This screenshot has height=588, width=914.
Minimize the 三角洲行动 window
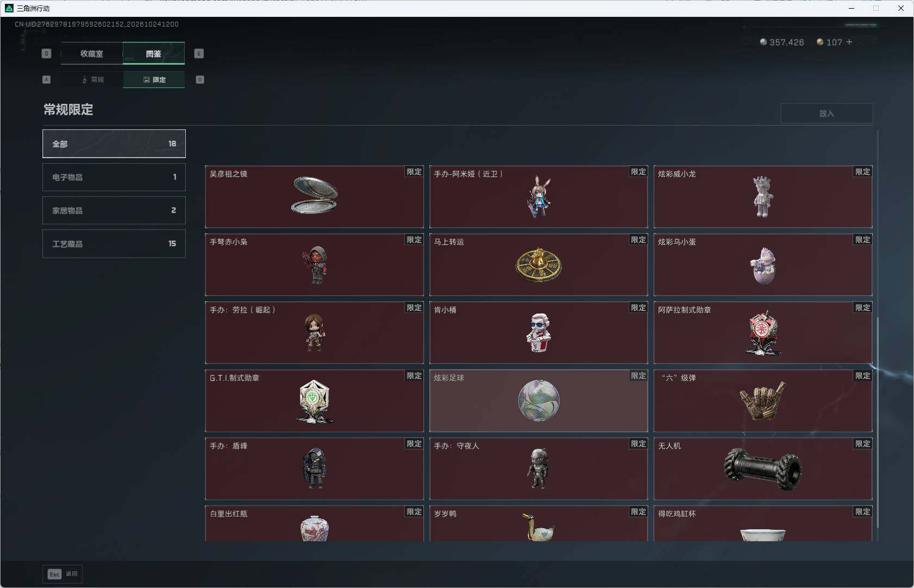tap(852, 8)
